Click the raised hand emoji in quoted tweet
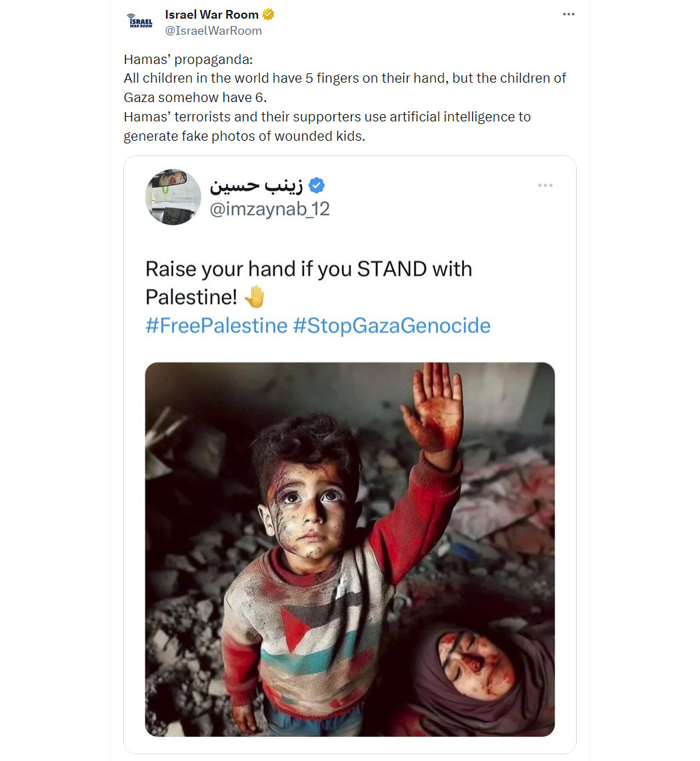This screenshot has width=700, height=761. (254, 297)
